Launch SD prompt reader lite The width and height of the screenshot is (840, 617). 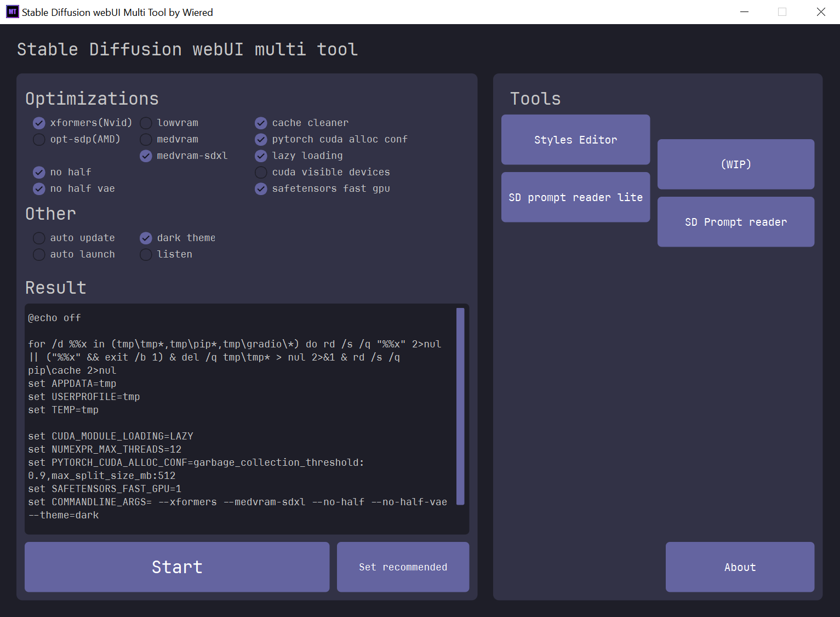click(576, 197)
